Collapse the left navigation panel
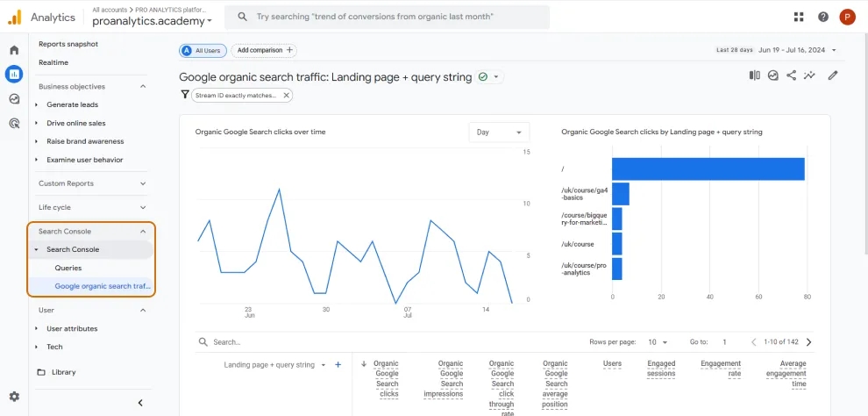The width and height of the screenshot is (868, 416). (140, 403)
